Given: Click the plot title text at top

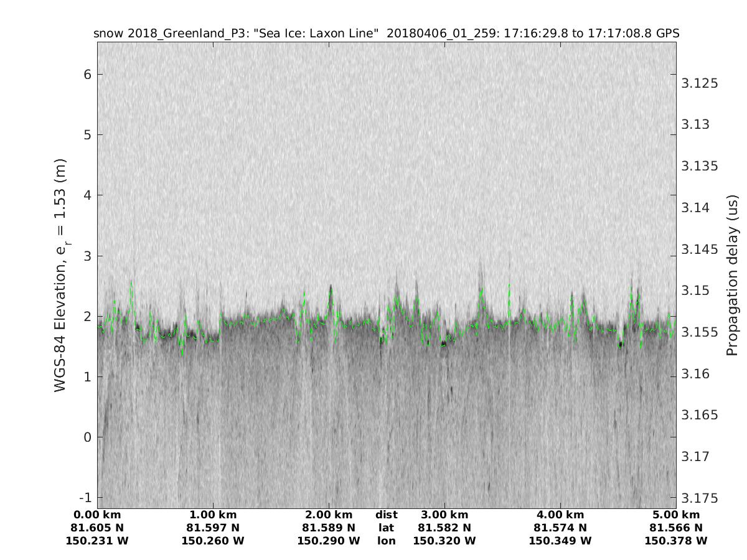Looking at the screenshot, I should pos(386,34).
